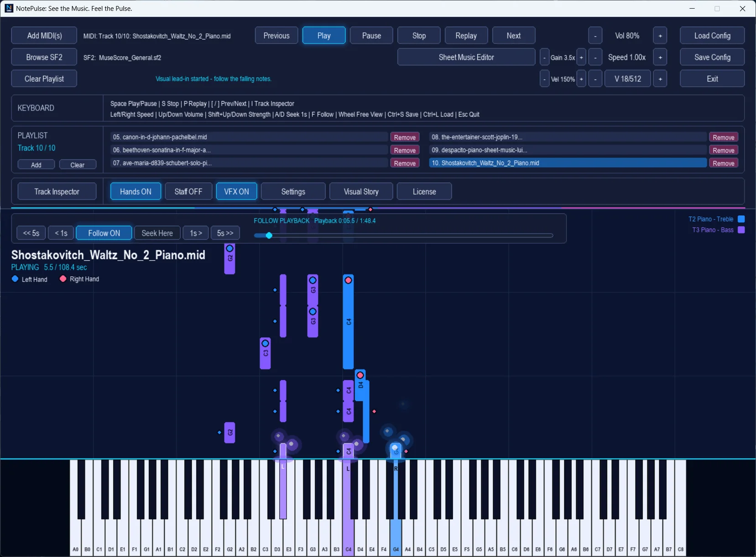Click Load Config button
The width and height of the screenshot is (756, 557).
point(712,36)
